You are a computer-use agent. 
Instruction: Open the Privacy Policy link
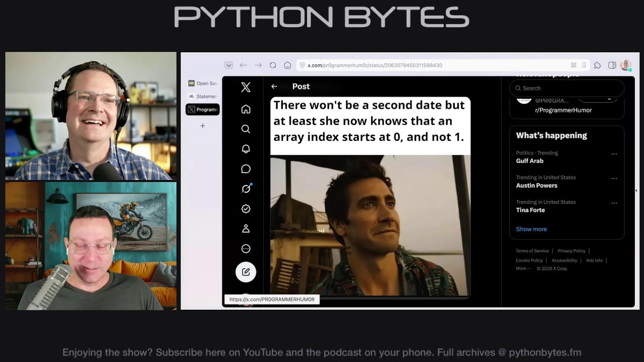tap(572, 251)
